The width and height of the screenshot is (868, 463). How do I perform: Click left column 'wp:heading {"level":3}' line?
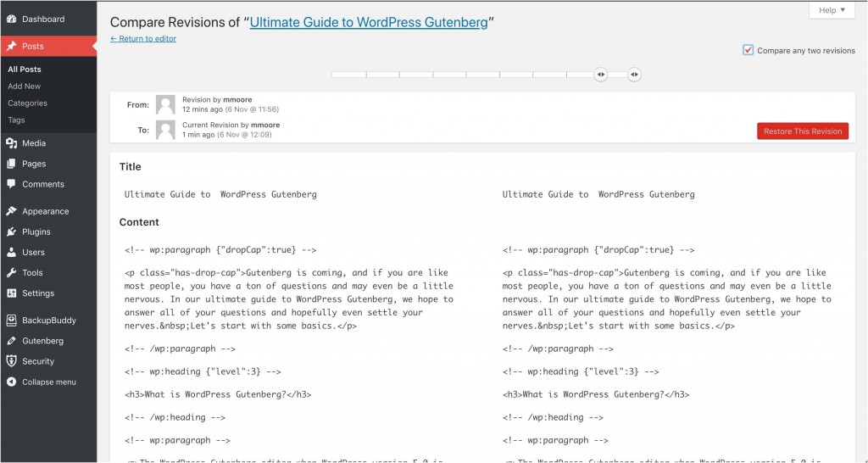pyautogui.click(x=203, y=371)
